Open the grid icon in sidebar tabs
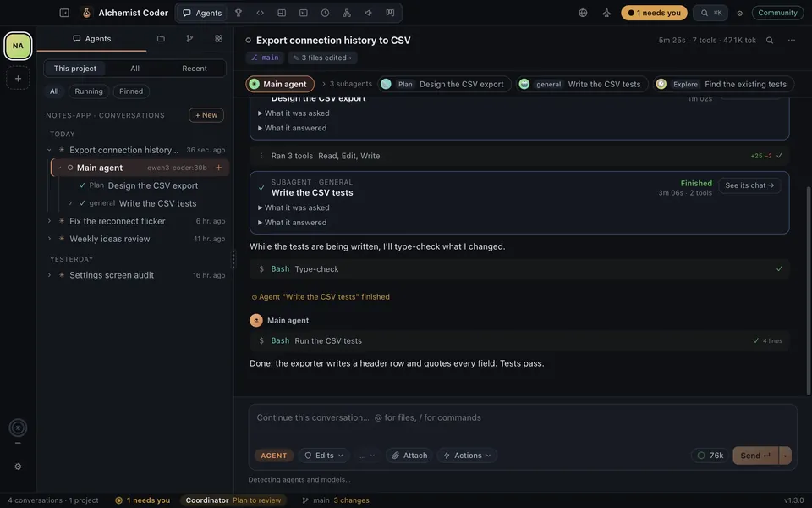The height and width of the screenshot is (508, 812). (x=218, y=39)
